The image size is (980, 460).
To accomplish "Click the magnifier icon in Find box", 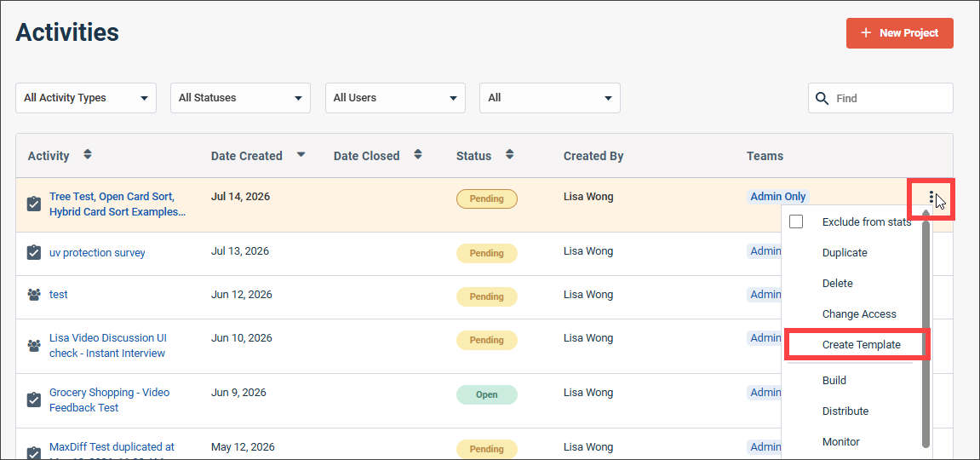I will (823, 98).
